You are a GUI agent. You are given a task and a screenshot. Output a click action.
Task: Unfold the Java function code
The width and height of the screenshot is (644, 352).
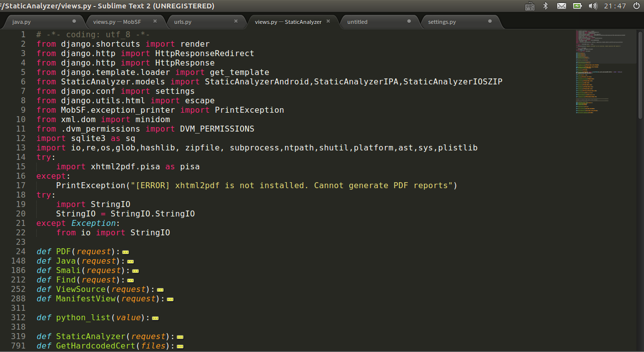point(130,261)
